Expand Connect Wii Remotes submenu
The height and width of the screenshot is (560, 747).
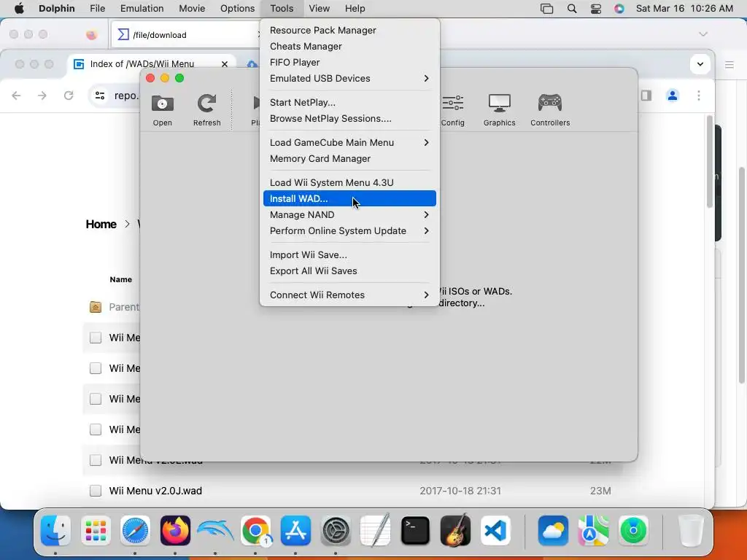349,295
